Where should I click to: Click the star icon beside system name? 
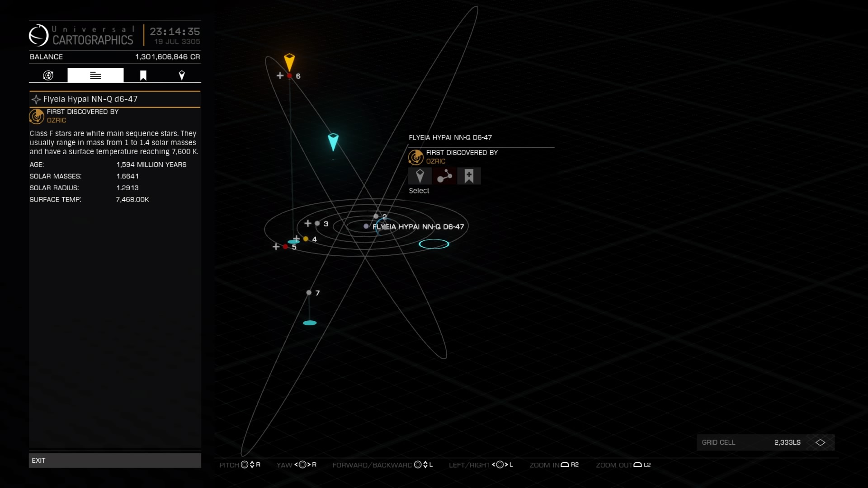[36, 99]
